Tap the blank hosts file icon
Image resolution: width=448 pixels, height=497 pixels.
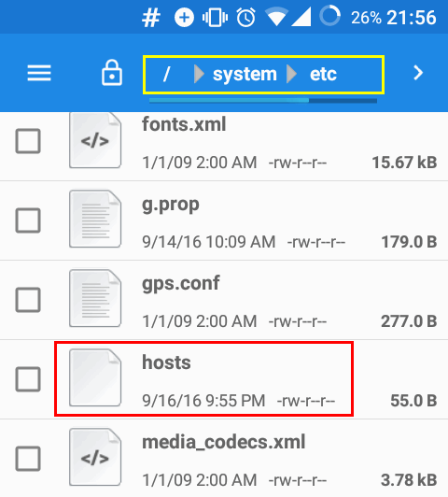pos(95,377)
